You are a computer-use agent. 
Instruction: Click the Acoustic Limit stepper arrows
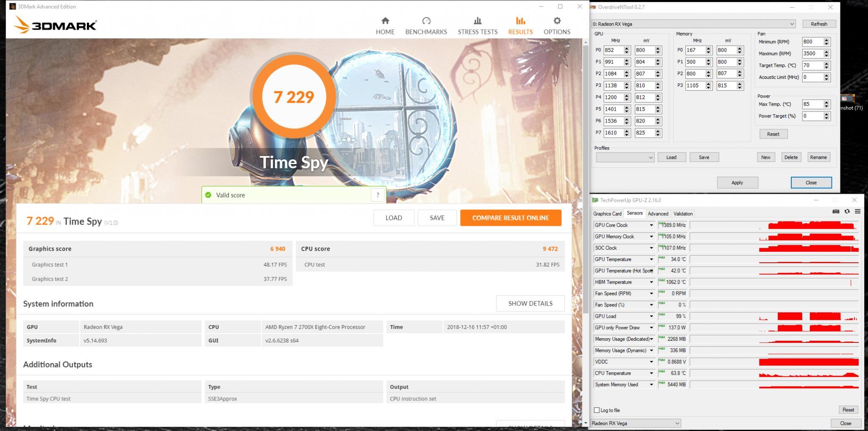(826, 77)
